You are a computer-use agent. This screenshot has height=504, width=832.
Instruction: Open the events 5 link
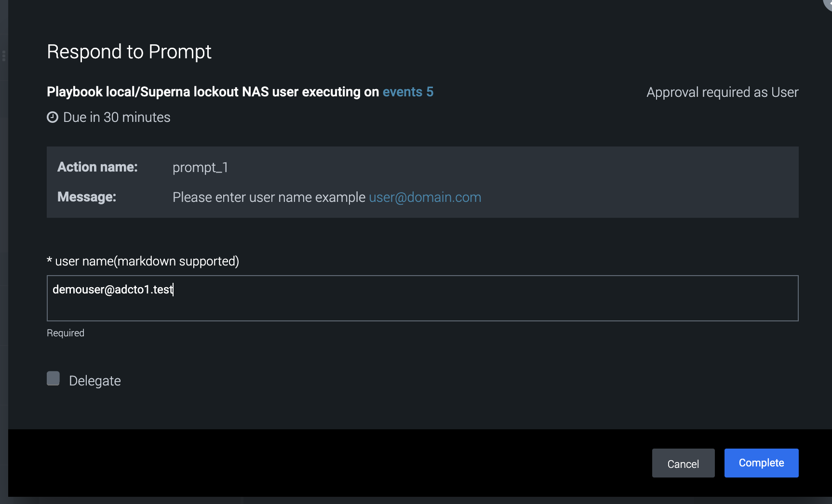click(x=408, y=92)
